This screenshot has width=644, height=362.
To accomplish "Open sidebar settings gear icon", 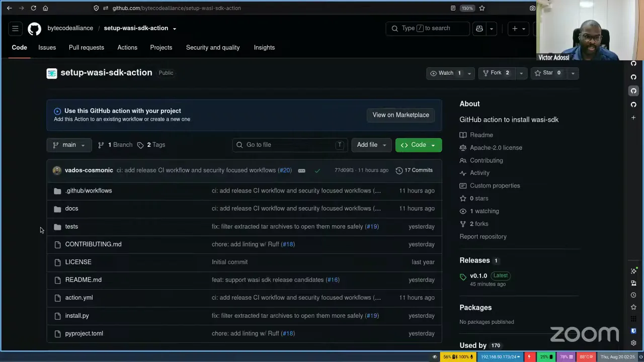I will pyautogui.click(x=633, y=343).
